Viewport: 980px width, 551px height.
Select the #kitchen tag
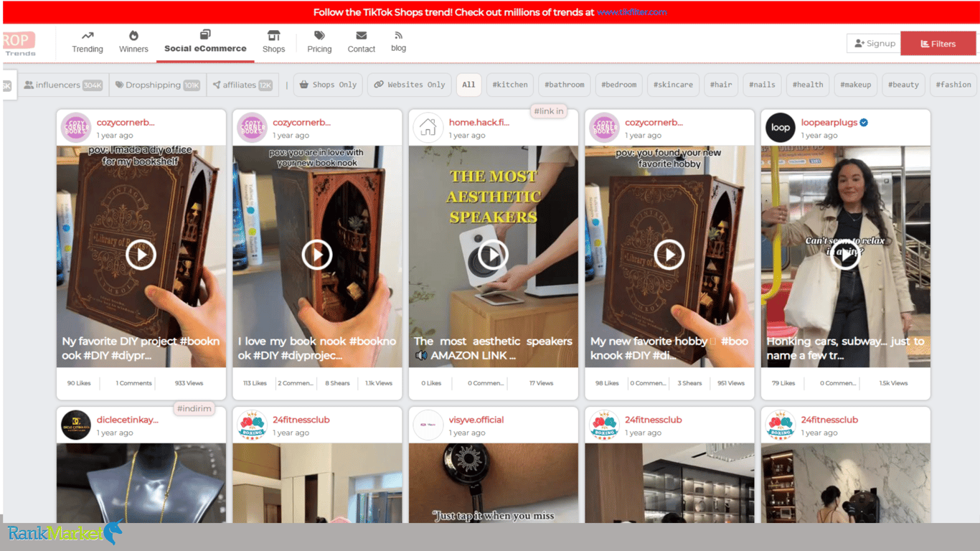[x=510, y=85]
